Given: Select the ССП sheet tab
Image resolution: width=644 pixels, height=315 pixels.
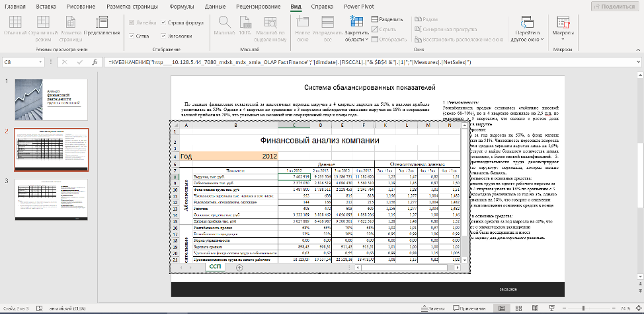Looking at the screenshot, I should pyautogui.click(x=215, y=267).
